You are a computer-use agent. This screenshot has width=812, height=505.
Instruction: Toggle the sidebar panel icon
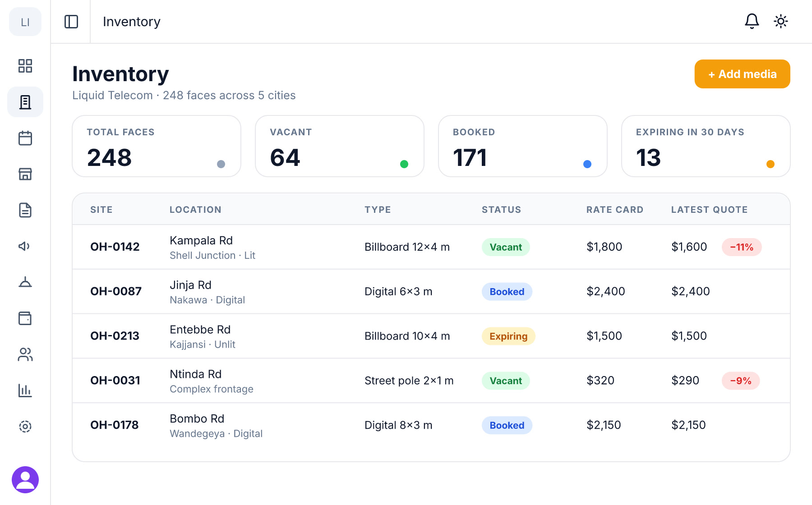click(71, 22)
